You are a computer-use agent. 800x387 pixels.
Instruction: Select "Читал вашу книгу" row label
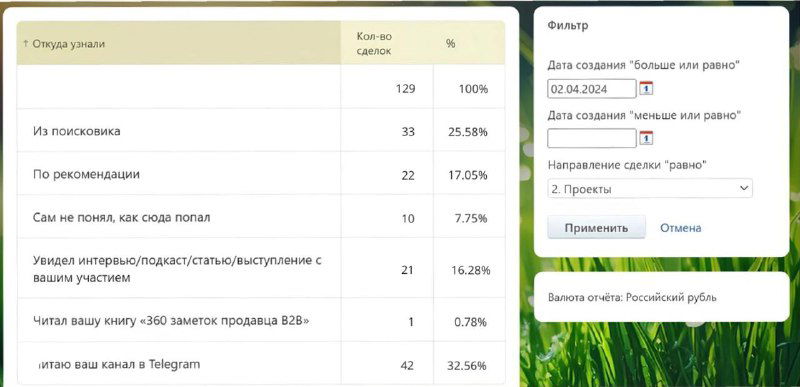click(x=171, y=321)
